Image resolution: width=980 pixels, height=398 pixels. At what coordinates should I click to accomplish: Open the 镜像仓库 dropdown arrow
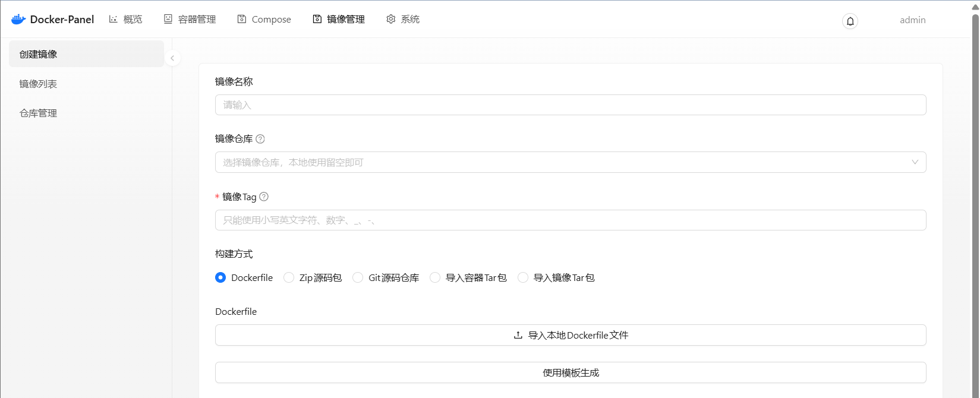coord(915,162)
